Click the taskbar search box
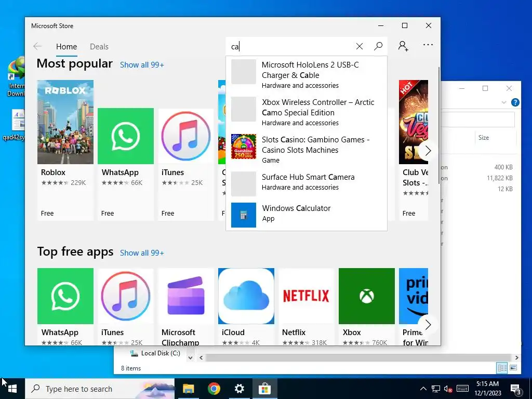This screenshot has width=532, height=399. pyautogui.click(x=99, y=389)
